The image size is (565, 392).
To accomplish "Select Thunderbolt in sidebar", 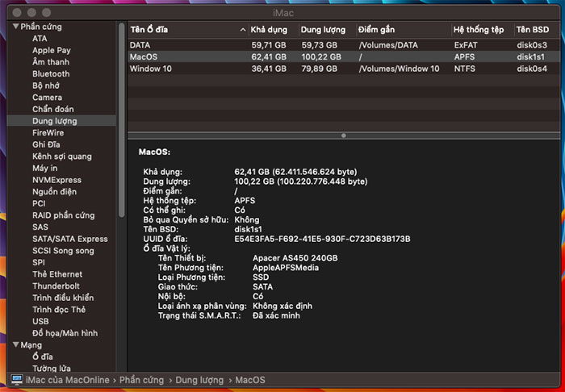I will pos(56,286).
